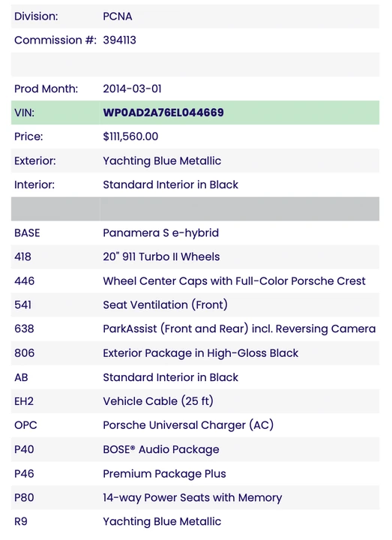Click the Interior label
Viewport: 392px width, 540px height.
[x=34, y=185]
